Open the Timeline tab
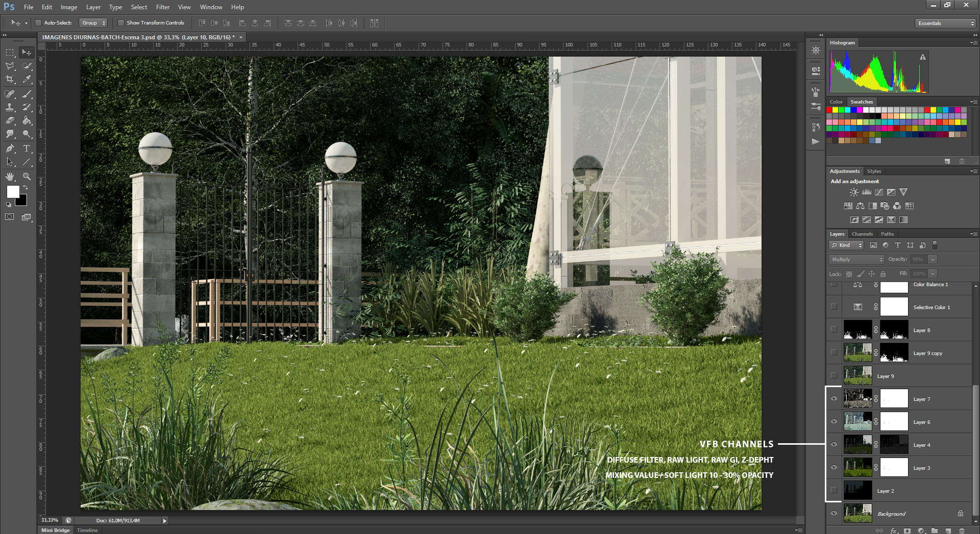The height and width of the screenshot is (534, 980). click(x=87, y=530)
